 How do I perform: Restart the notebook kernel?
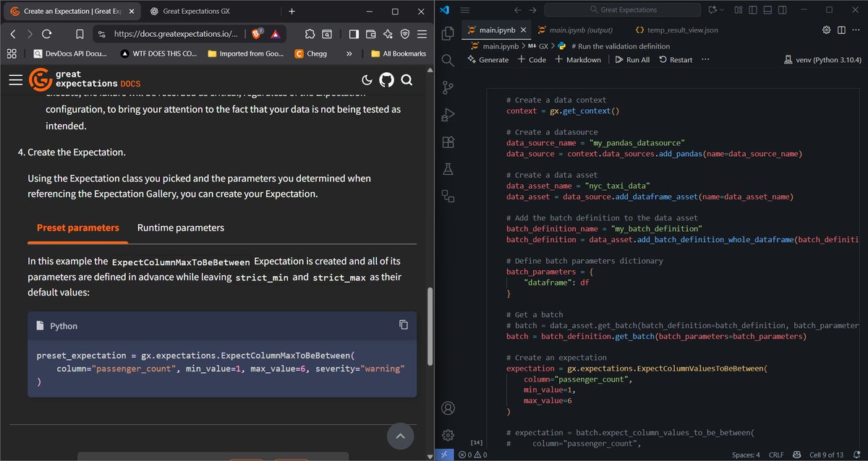click(x=676, y=60)
